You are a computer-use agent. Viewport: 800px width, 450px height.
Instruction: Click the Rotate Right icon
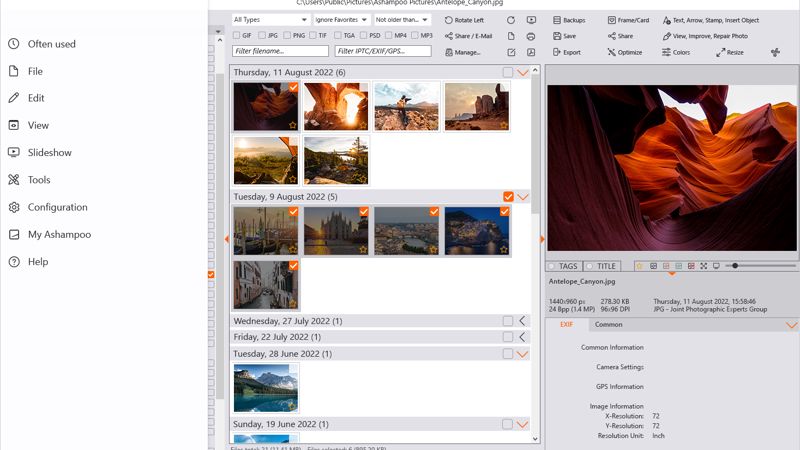click(511, 20)
